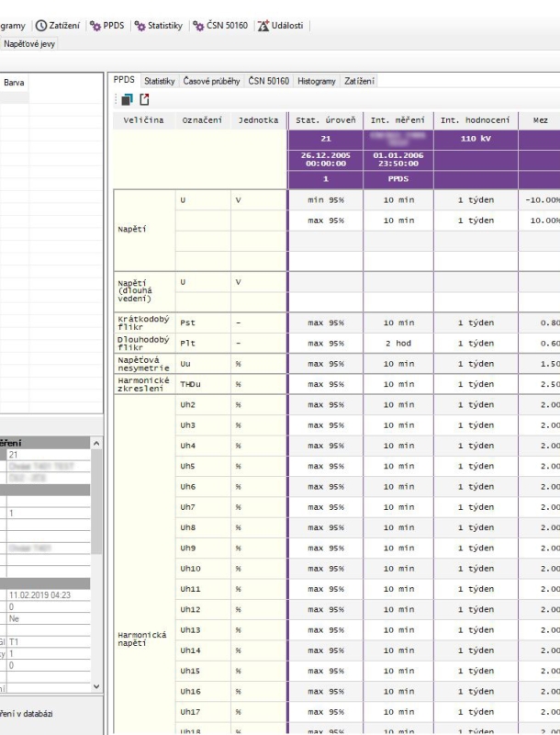Screen dimensions: 560x735
Task: Click the properties list scrollbar thumb
Action: point(96,501)
